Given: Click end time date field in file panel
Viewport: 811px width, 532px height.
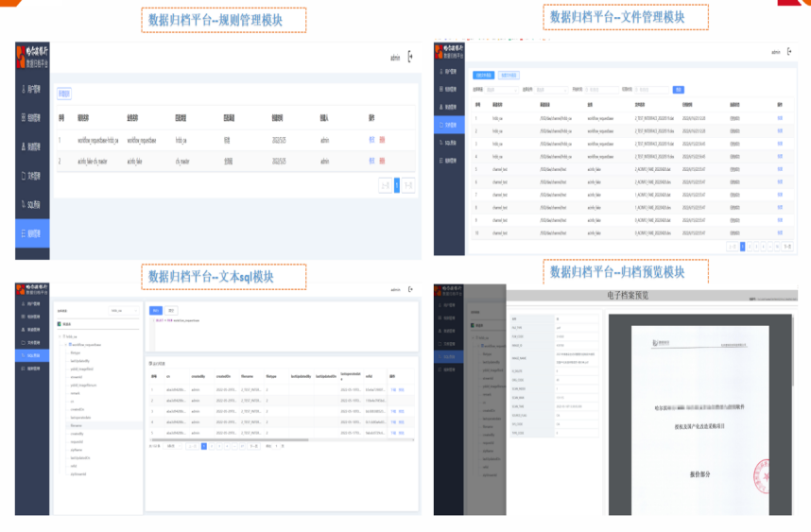Looking at the screenshot, I should 651,90.
